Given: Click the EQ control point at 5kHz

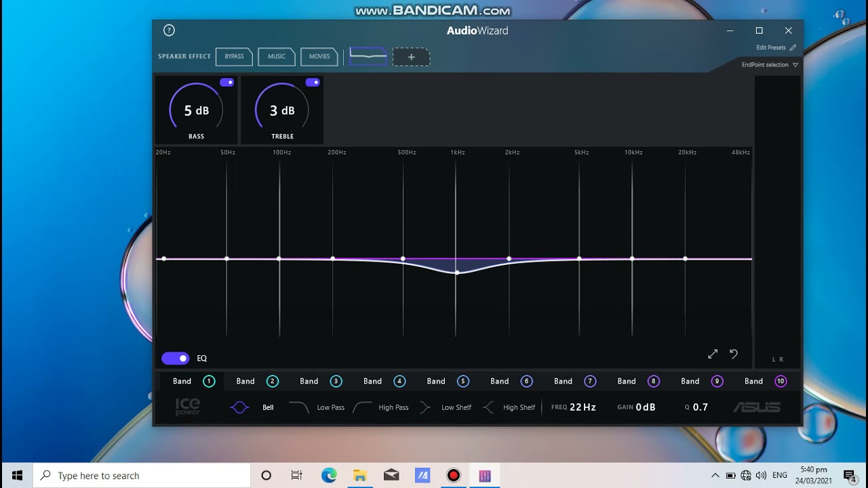Looking at the screenshot, I should coord(579,259).
